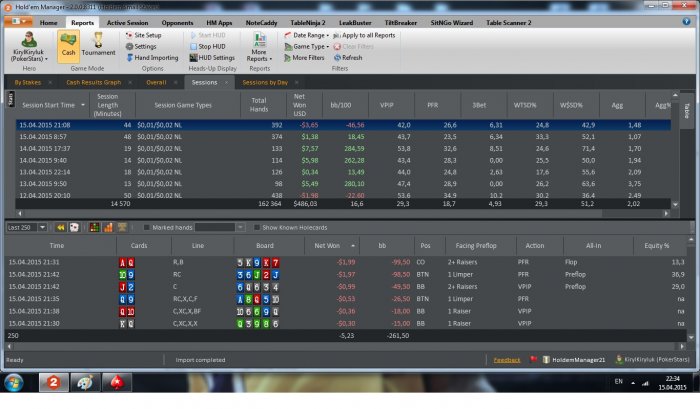Select the hand at 15.04.2015 21:35
The height and width of the screenshot is (409, 700).
click(x=346, y=299)
